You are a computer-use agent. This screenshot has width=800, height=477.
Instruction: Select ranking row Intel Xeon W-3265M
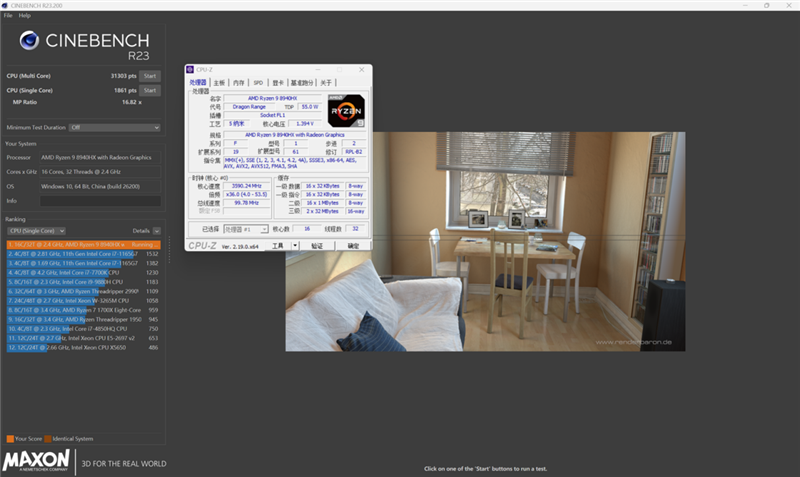tap(84, 301)
